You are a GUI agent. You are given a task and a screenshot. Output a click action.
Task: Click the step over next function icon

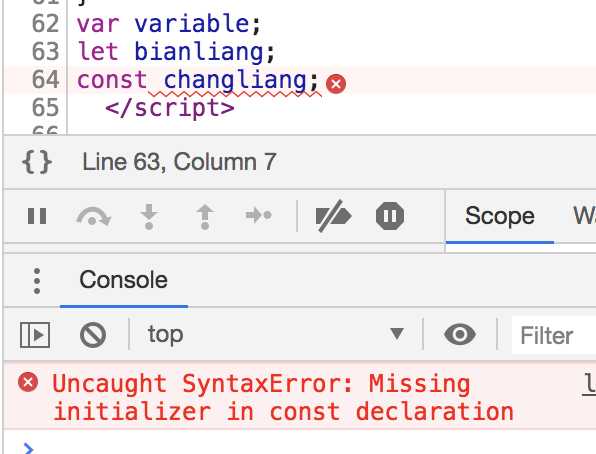point(94,216)
